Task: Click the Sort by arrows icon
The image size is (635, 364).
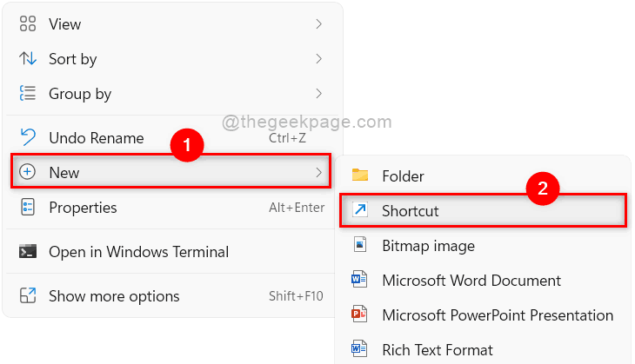Action: 28,59
